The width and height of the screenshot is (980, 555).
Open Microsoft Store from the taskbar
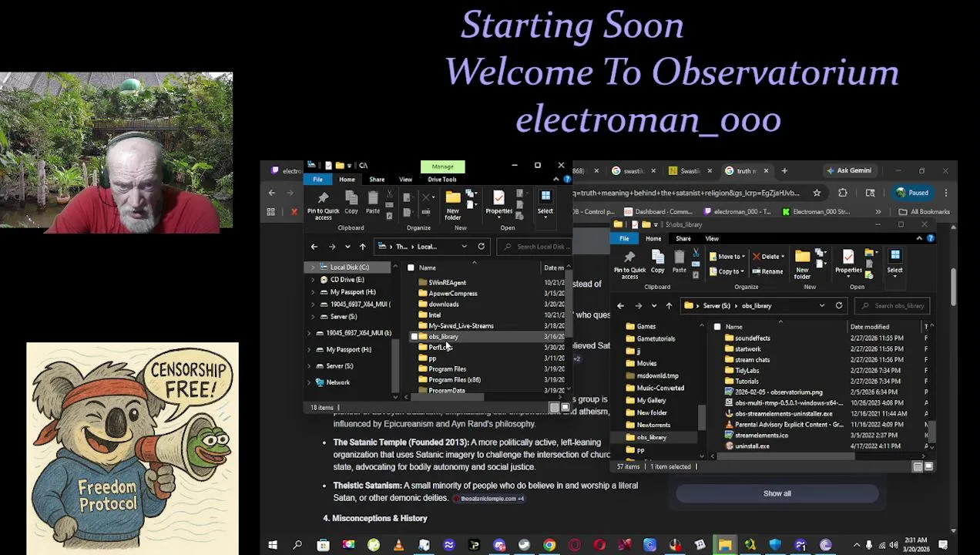click(323, 546)
